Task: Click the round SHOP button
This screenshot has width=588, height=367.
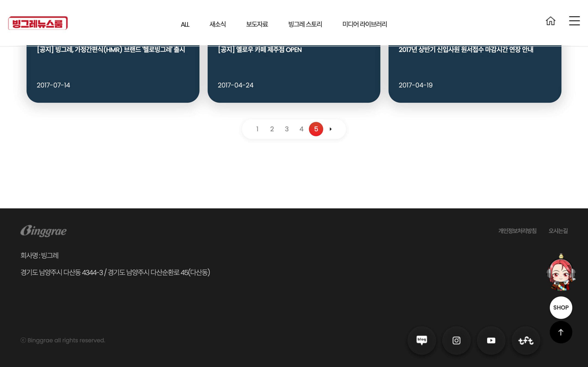Action: pos(561,308)
